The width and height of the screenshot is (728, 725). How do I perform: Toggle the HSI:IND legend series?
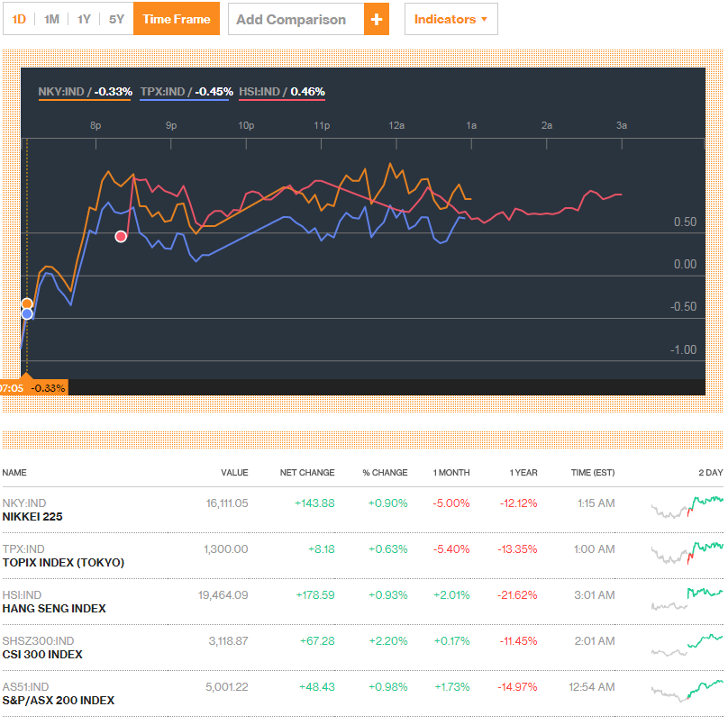(x=282, y=92)
